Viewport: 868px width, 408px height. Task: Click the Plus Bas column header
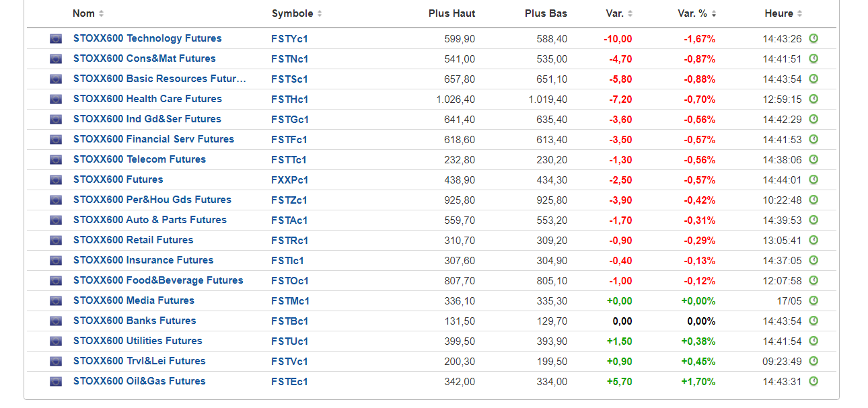pyautogui.click(x=546, y=13)
